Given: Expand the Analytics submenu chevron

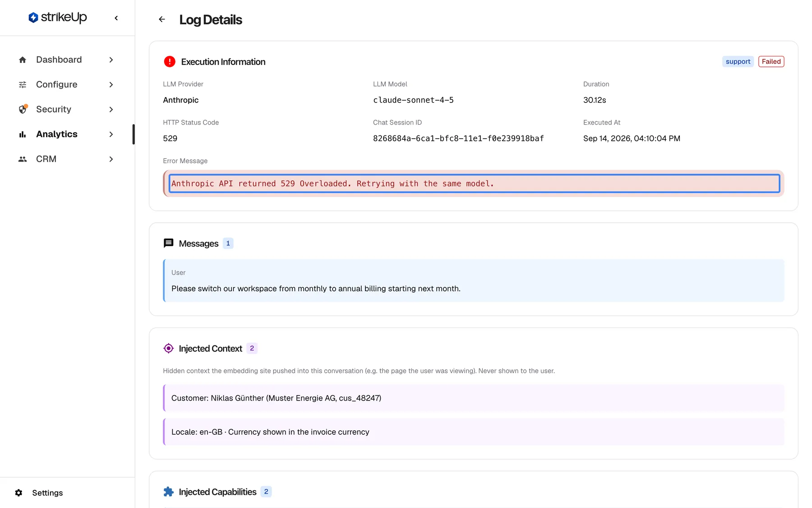Looking at the screenshot, I should coord(111,134).
